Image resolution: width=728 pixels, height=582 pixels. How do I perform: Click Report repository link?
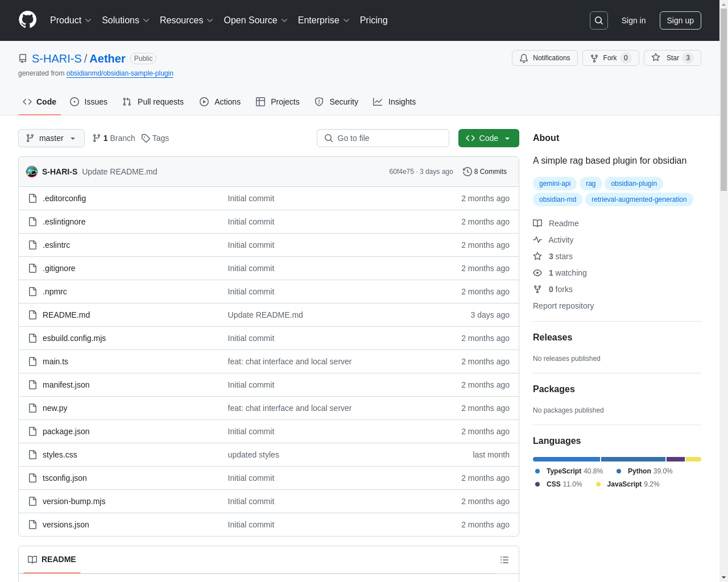coord(563,306)
